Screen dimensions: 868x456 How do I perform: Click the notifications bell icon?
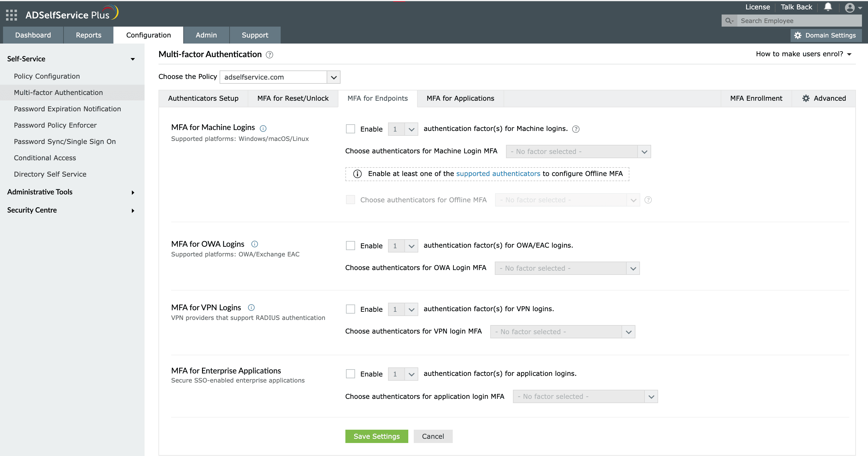pos(828,7)
